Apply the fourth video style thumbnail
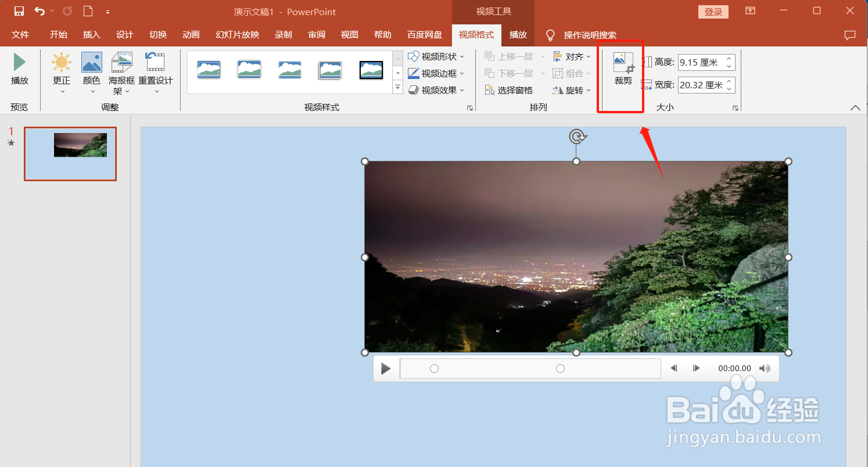The width and height of the screenshot is (868, 467). point(330,70)
